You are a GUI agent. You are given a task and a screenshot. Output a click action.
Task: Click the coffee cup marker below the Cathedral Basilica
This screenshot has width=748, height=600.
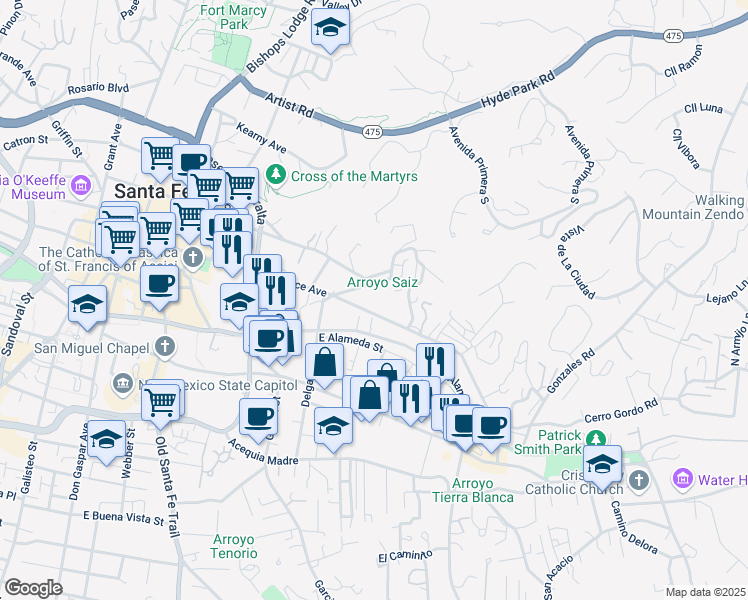(x=158, y=284)
